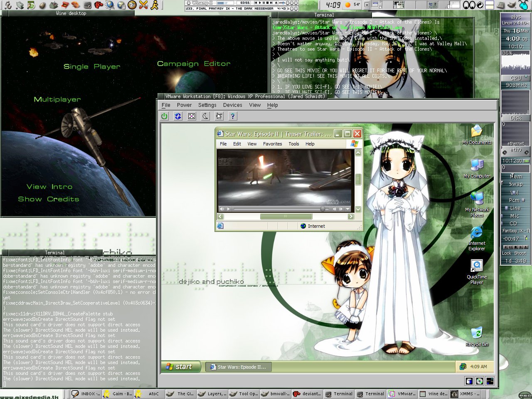The image size is (532, 399).
Task: Launch the AIM running man icon
Action: [154, 5]
